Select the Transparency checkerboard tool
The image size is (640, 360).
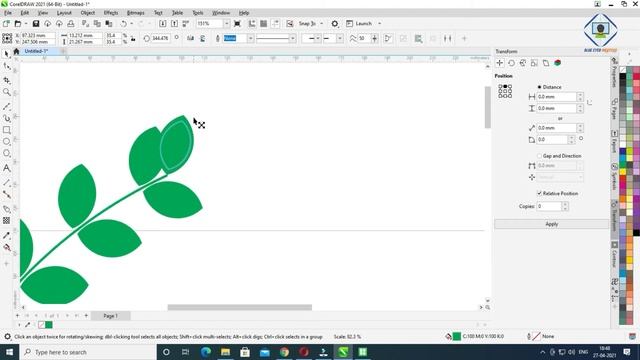click(7, 221)
